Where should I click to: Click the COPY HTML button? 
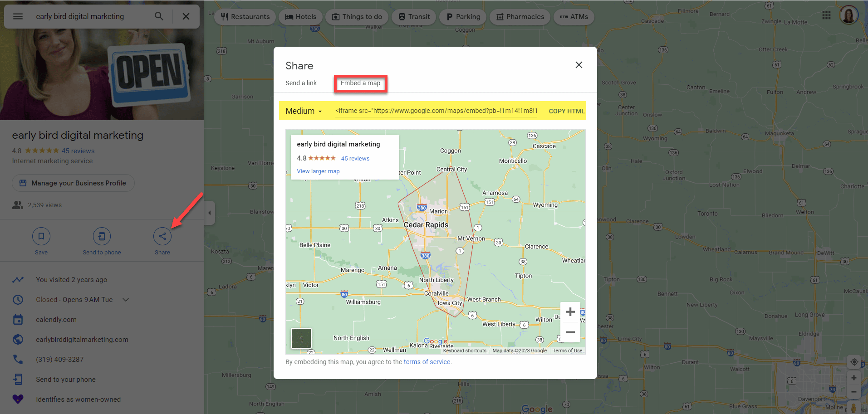pos(566,111)
